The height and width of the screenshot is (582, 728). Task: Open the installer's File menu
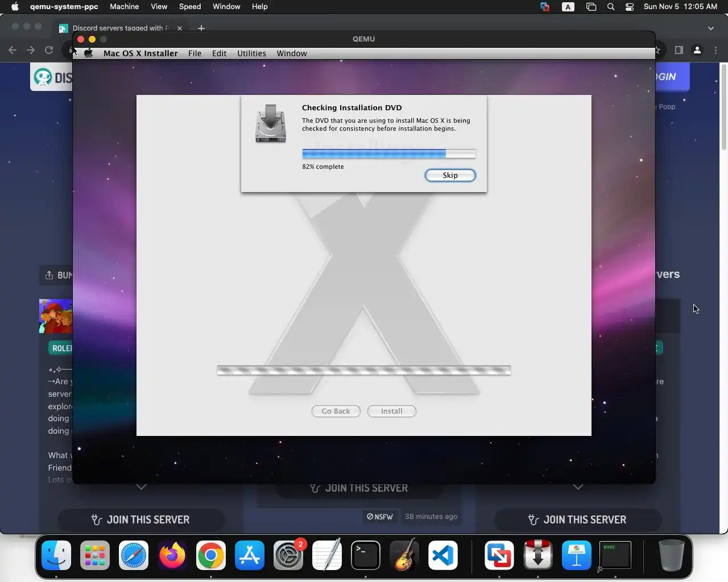pos(195,53)
